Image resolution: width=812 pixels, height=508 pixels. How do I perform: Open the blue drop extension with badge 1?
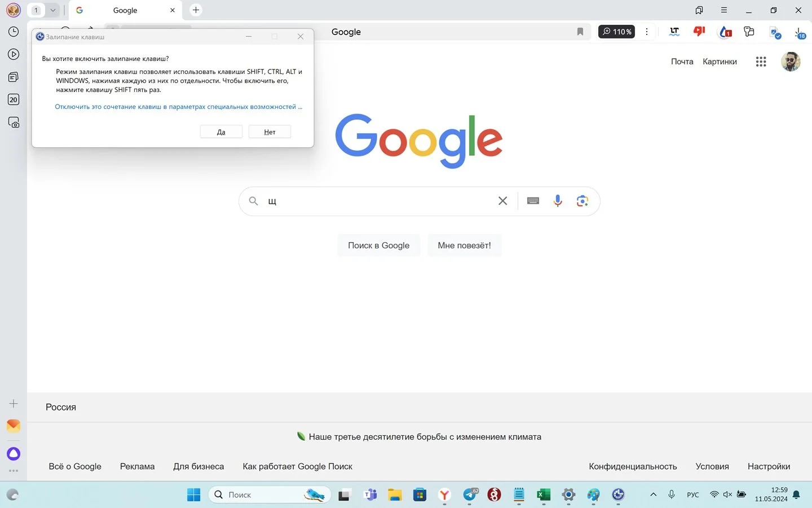[725, 32]
